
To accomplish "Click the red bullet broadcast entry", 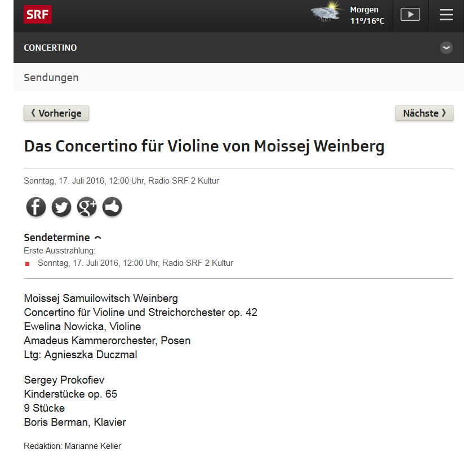I will [x=135, y=263].
